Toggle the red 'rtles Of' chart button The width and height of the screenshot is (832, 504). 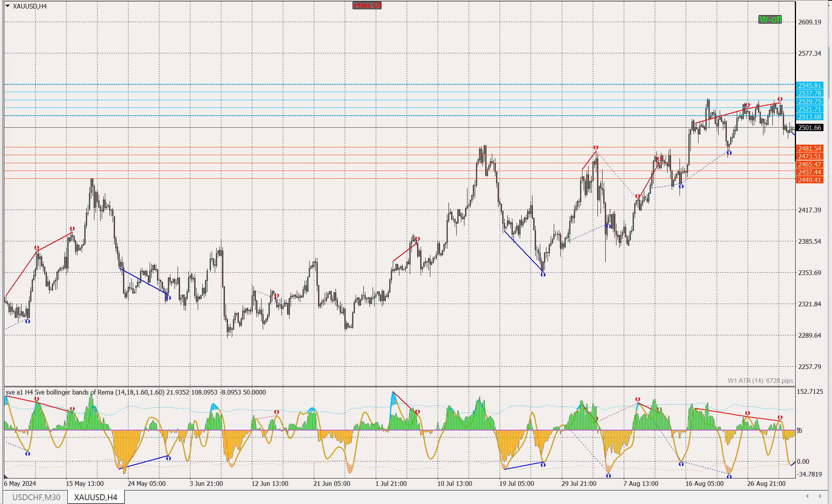[x=366, y=5]
